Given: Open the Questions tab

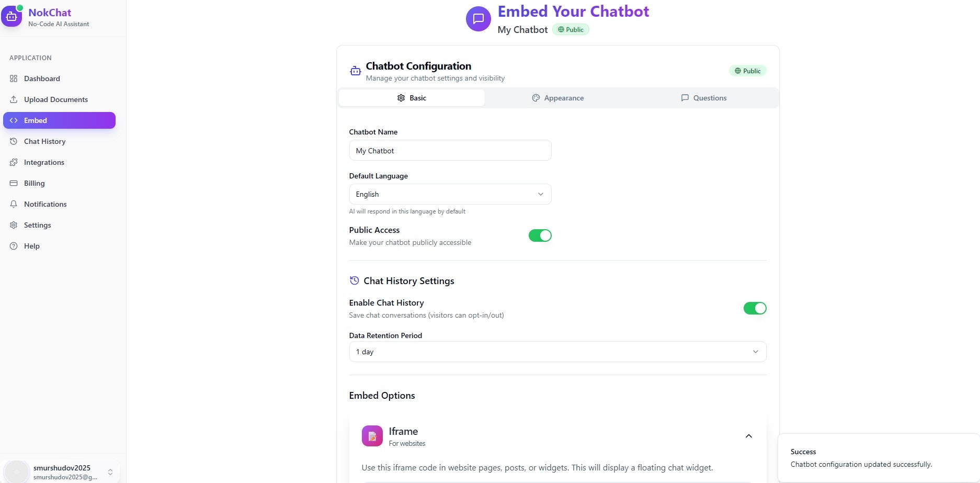Looking at the screenshot, I should click(703, 98).
